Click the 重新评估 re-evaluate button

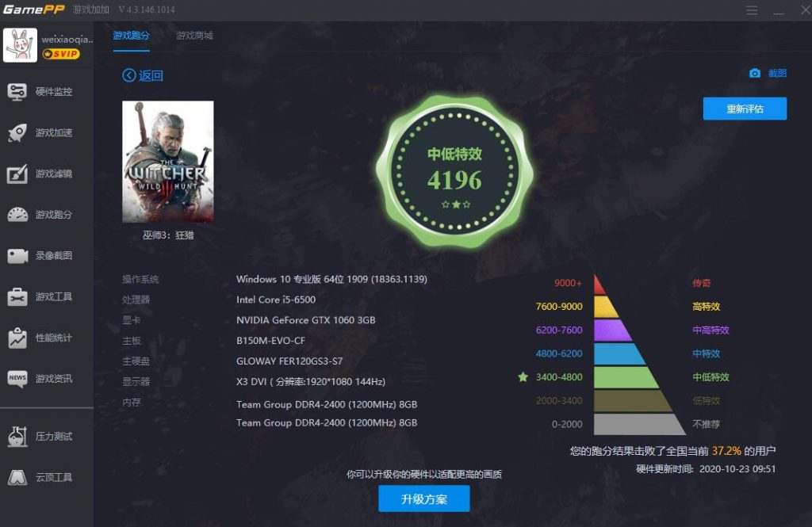point(745,109)
